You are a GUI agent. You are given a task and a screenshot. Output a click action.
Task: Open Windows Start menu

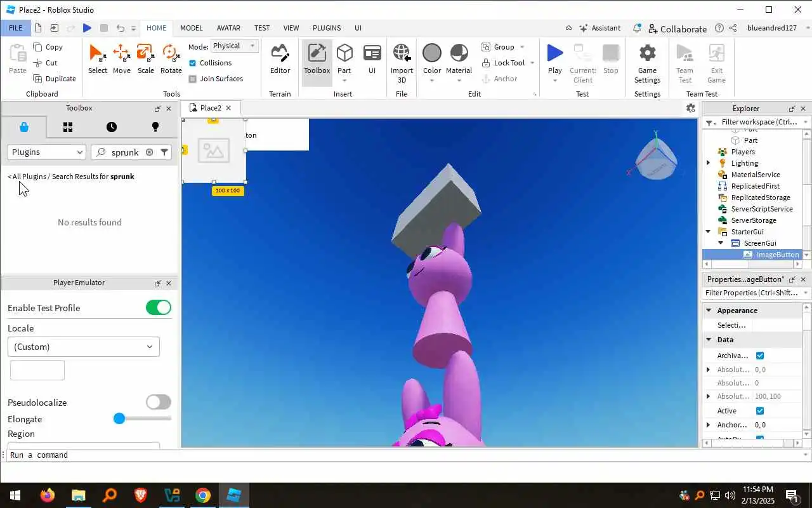(x=15, y=495)
